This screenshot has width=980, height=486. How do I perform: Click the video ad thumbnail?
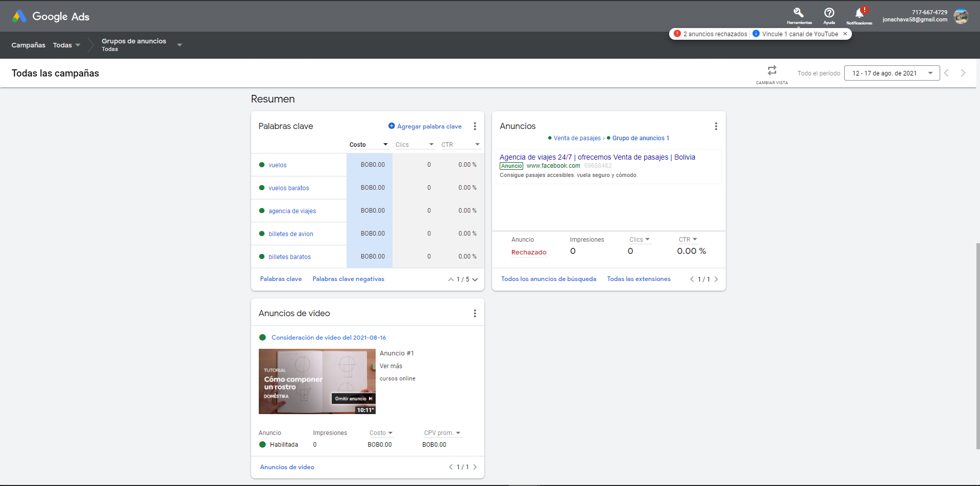(x=317, y=381)
